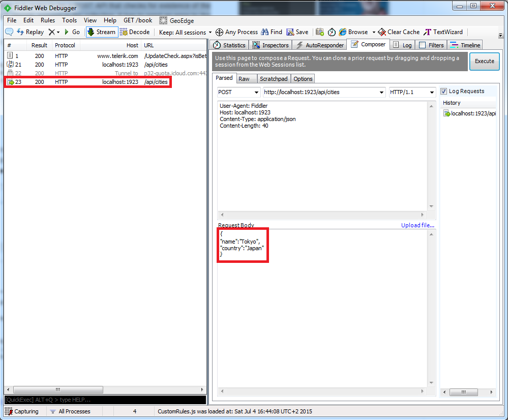Screen dimensions: 508x420
Task: Select session 1 www.telerik.com row
Action: pyautogui.click(x=106, y=56)
